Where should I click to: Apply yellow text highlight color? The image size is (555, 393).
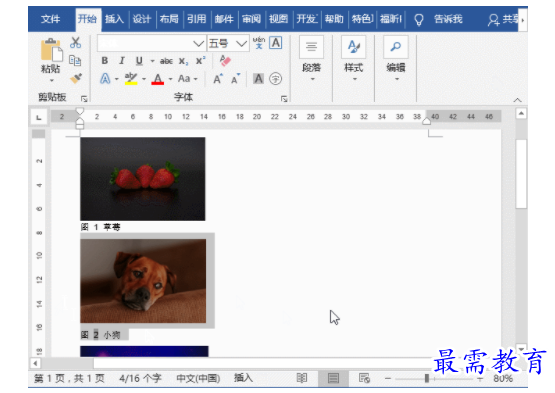pos(131,79)
